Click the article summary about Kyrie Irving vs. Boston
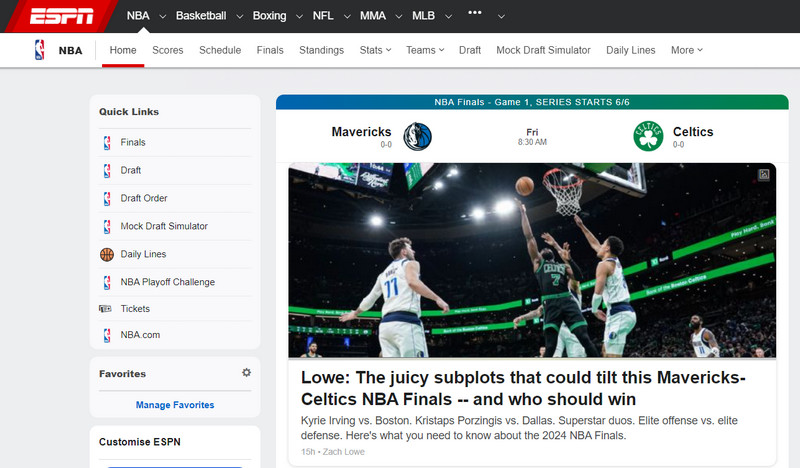800x468 pixels. pos(519,428)
